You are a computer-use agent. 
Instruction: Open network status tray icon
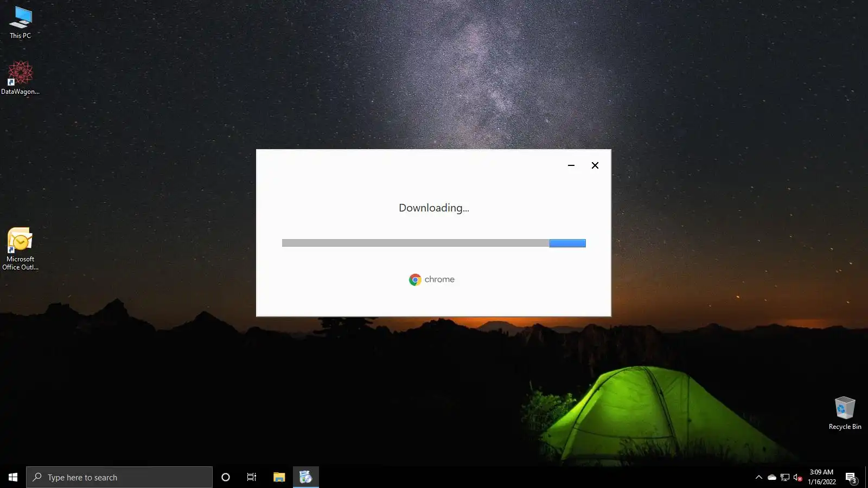pyautogui.click(x=785, y=477)
